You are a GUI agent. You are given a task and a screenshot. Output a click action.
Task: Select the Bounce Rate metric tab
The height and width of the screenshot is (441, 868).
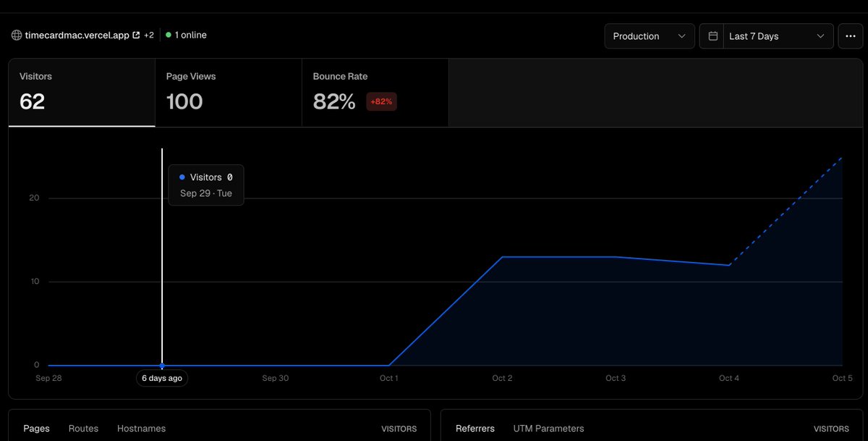pyautogui.click(x=375, y=93)
